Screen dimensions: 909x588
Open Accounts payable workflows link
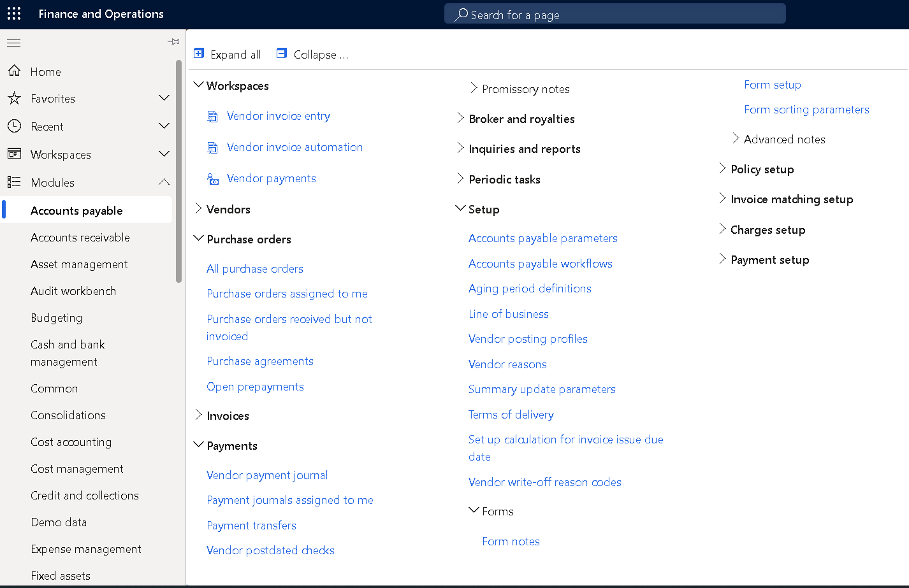coord(541,264)
